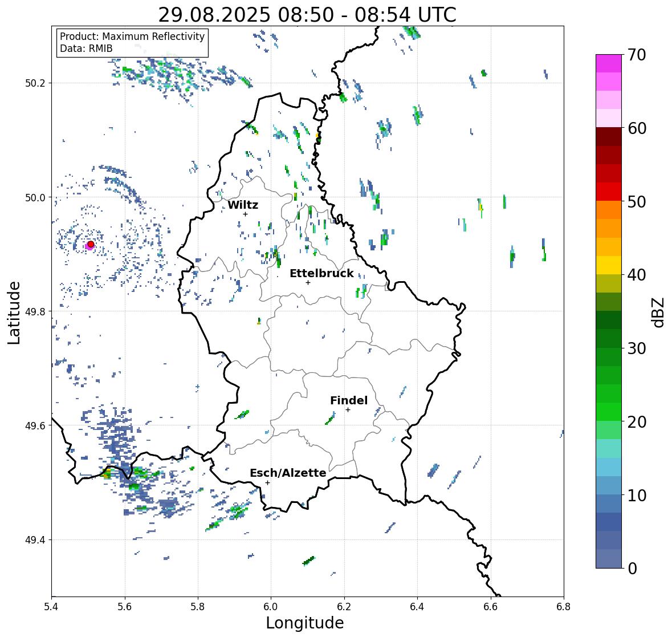Click the Longitude axis label
672x637 pixels.
[305, 623]
